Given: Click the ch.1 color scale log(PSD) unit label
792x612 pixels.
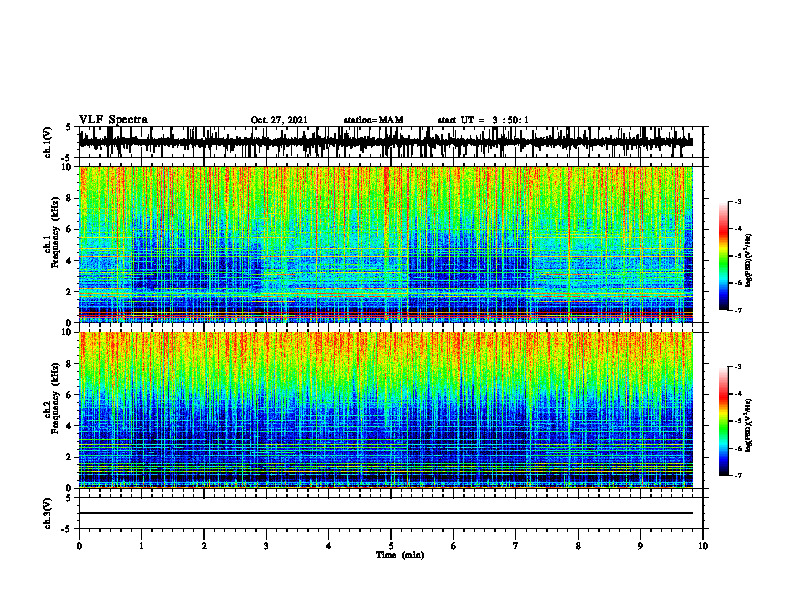Looking at the screenshot, I should tap(749, 261).
